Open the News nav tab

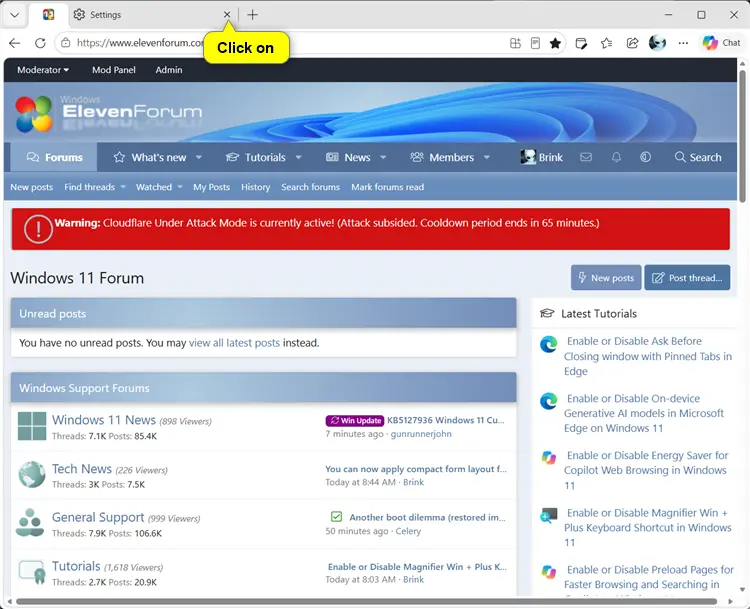pyautogui.click(x=348, y=157)
